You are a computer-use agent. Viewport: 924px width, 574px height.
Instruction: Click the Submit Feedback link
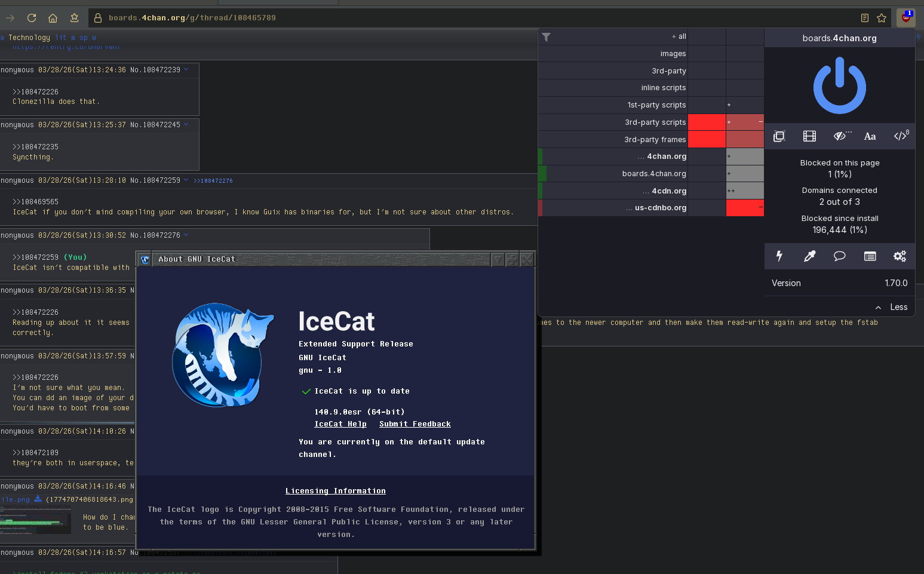pos(415,424)
